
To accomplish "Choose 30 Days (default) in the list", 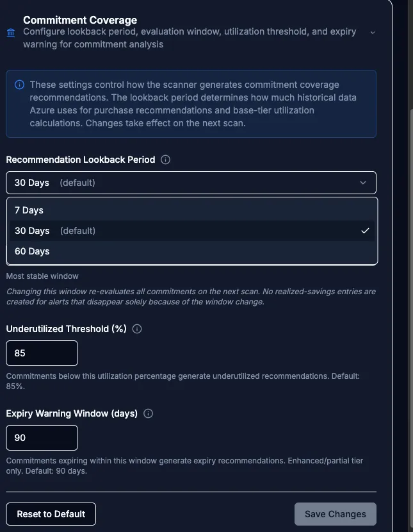I will point(192,231).
